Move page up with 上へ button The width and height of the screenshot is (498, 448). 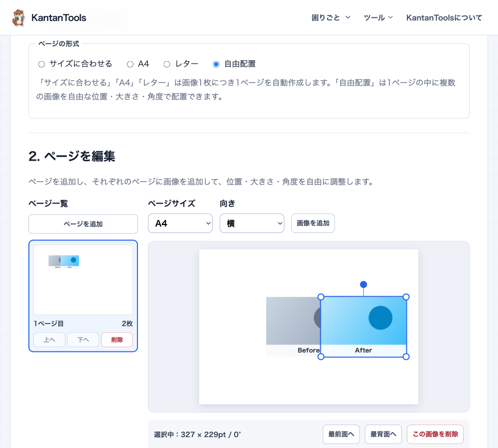[x=49, y=339]
